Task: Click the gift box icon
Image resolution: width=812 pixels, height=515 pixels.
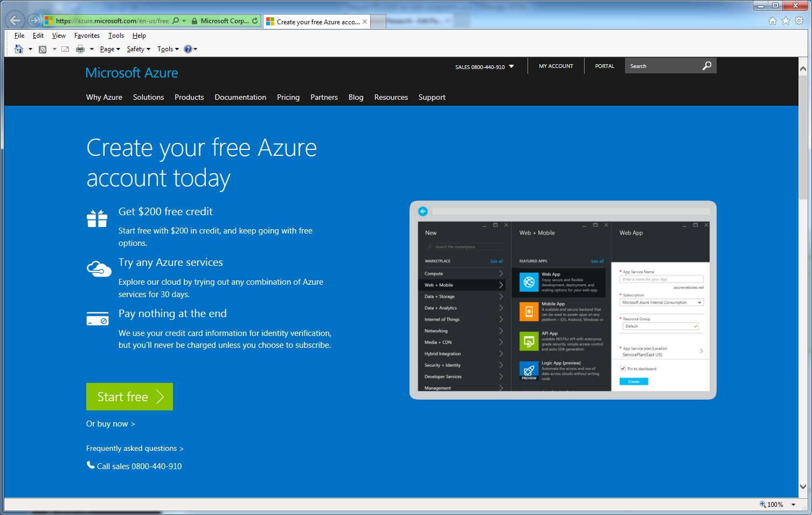Action: 97,218
